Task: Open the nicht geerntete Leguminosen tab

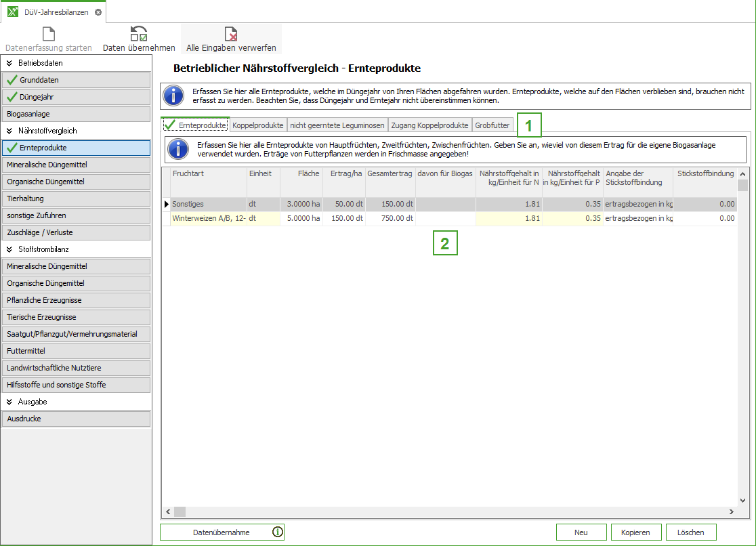Action: pos(337,125)
